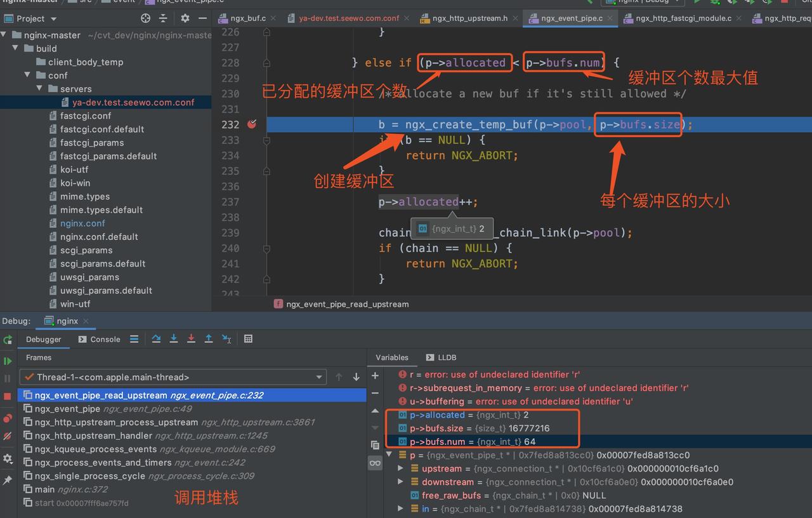Open the LLDB tab
Screen dimensions: 812x518
point(441,357)
